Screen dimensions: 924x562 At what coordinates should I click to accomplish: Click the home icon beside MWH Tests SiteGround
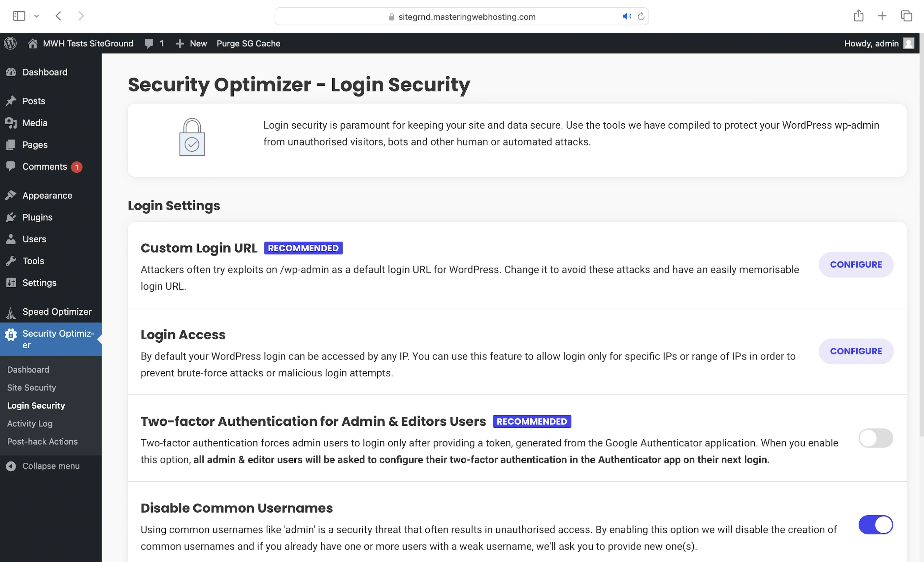click(33, 44)
